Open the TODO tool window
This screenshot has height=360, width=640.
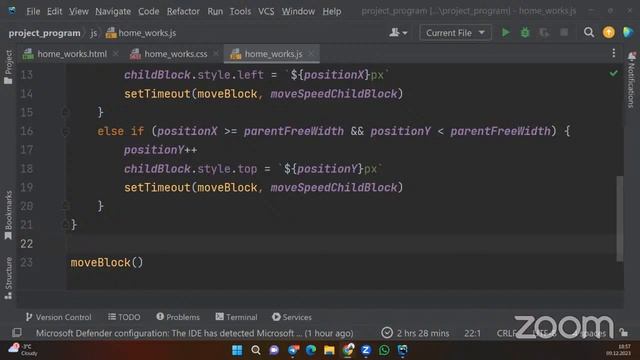[x=124, y=317]
